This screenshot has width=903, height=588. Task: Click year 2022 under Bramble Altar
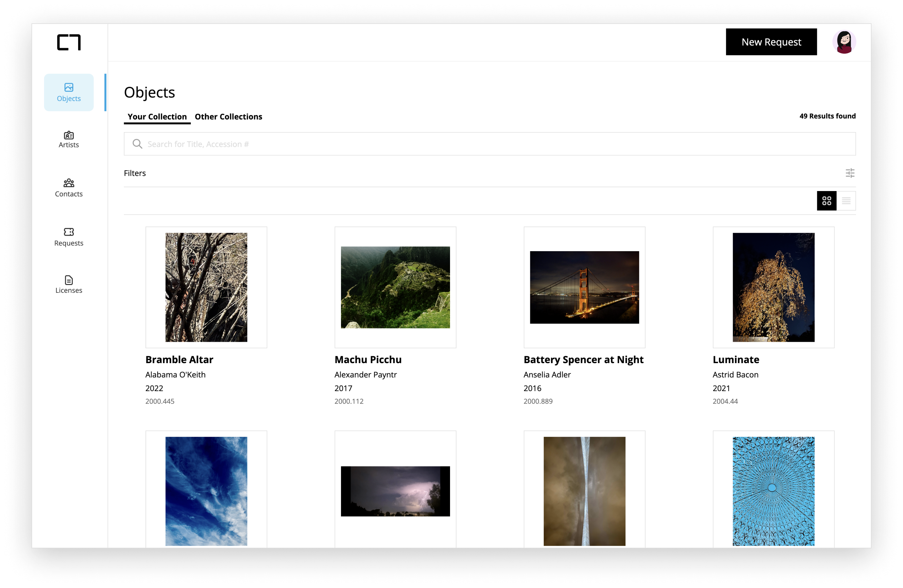click(154, 388)
